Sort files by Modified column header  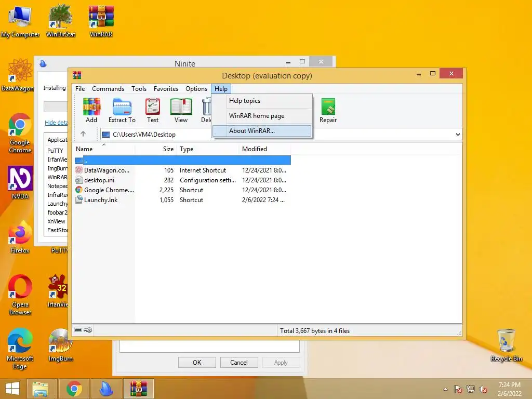point(264,149)
